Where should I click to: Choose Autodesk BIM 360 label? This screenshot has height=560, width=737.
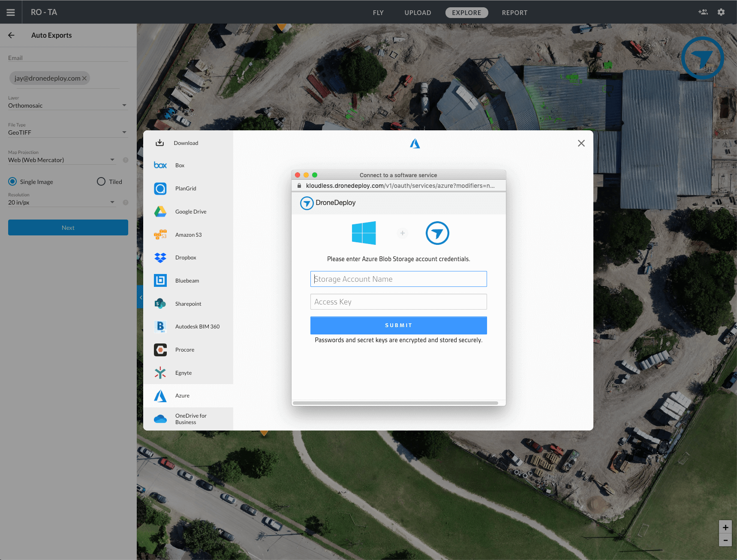click(x=197, y=326)
